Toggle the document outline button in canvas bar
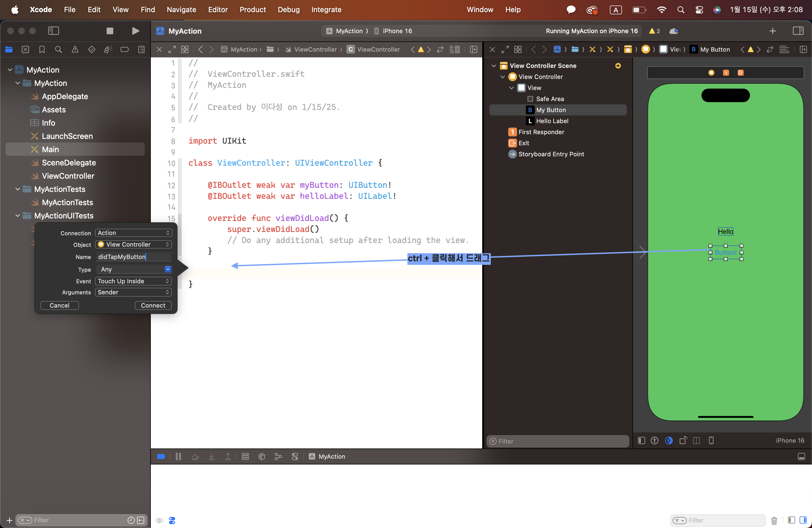Viewport: 812px width, 528px height. (641, 441)
